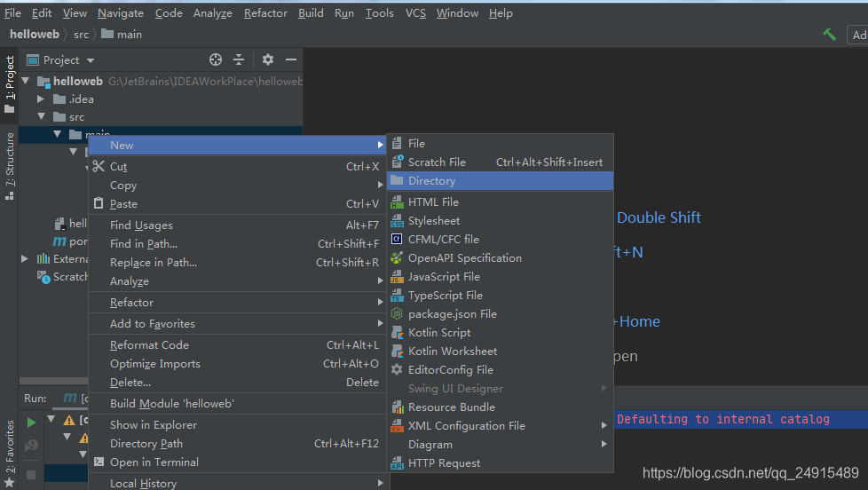Expand the External Libraries node
868x490 pixels.
coord(24,258)
